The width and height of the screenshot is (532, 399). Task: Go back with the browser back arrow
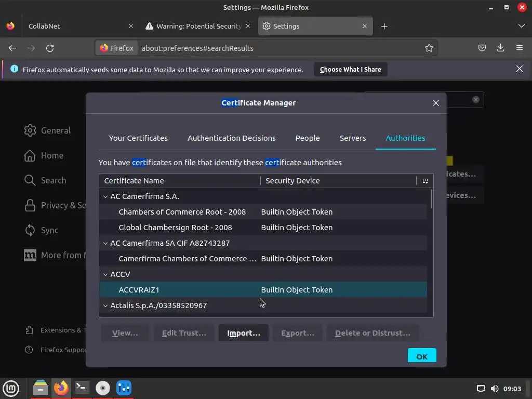click(12, 48)
